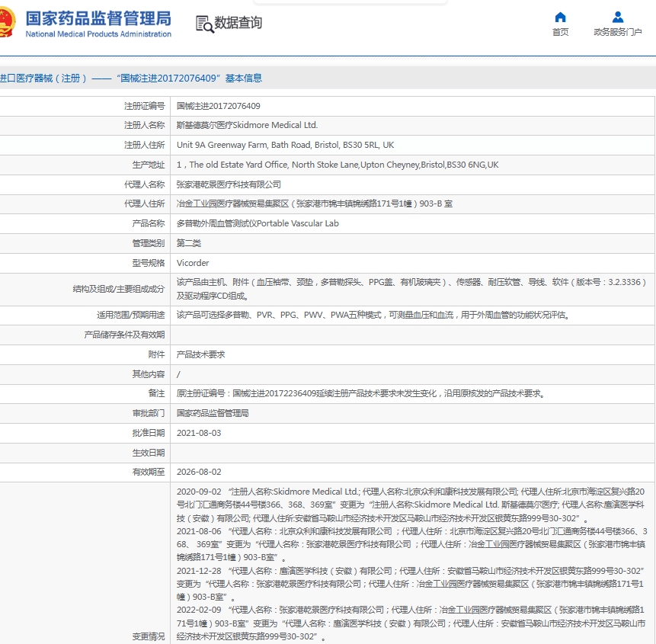Image resolution: width=656 pixels, height=644 pixels.
Task: Open the 产品技术要求 attachment link
Action: tap(201, 354)
